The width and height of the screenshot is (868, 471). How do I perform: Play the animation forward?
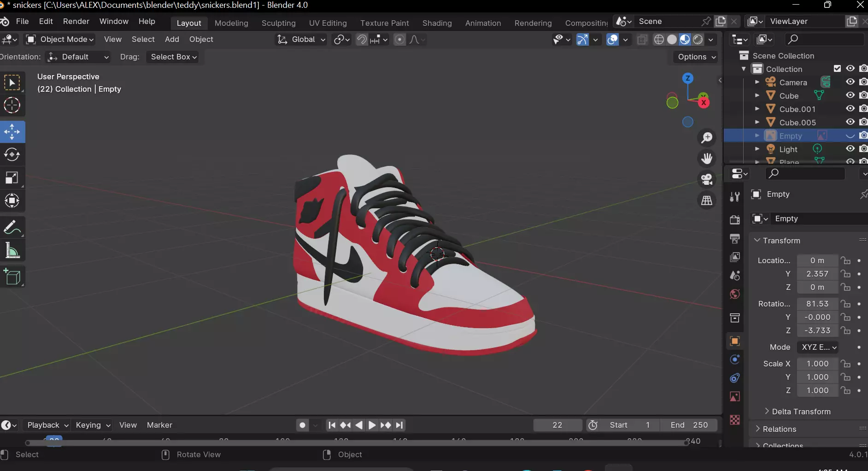coord(372,425)
